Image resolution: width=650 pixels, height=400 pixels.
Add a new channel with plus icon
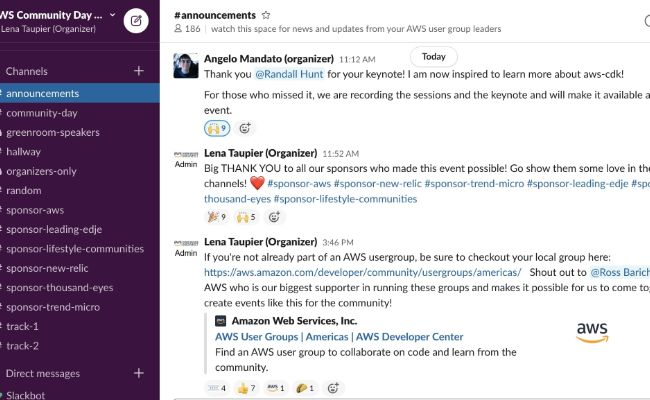[139, 71]
